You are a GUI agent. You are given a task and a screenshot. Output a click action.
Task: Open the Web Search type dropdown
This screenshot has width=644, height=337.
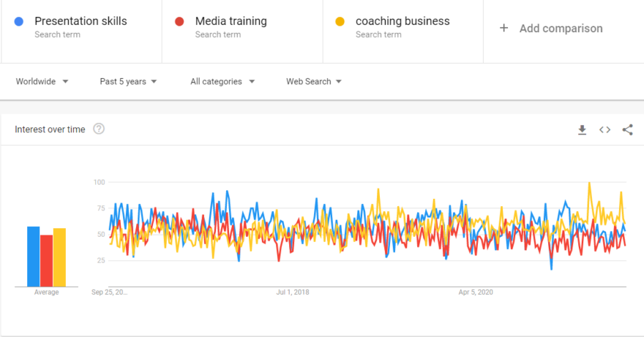point(314,82)
